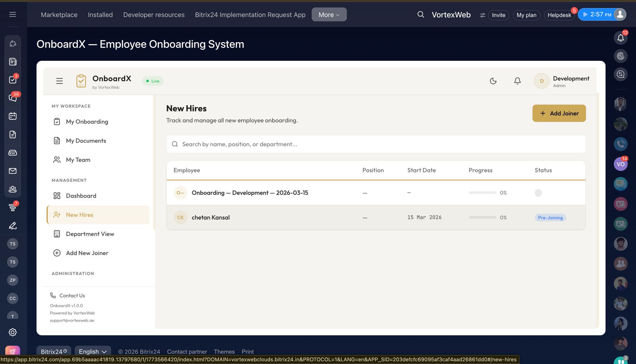This screenshot has width=636, height=364.
Task: Expand the More dropdown in top bar
Action: point(329,15)
